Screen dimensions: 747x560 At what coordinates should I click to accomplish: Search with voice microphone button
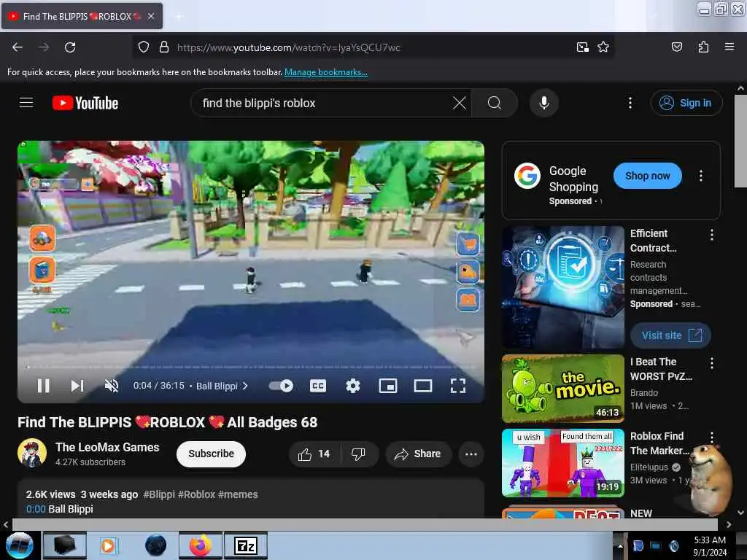pyautogui.click(x=544, y=103)
